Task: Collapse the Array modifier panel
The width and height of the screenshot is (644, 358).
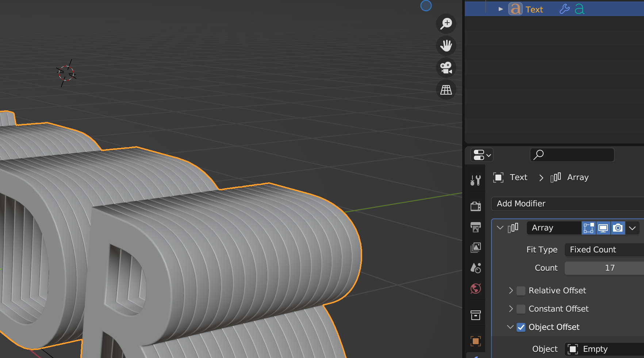Action: [500, 228]
